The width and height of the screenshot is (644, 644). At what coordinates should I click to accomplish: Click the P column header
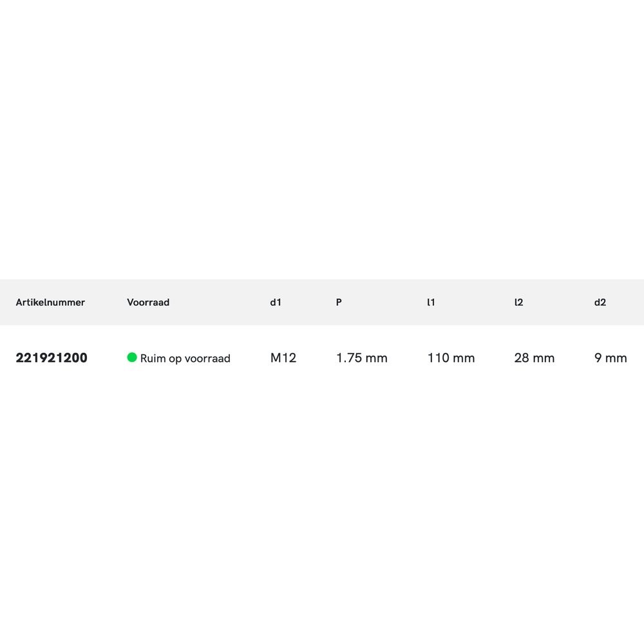click(x=339, y=302)
